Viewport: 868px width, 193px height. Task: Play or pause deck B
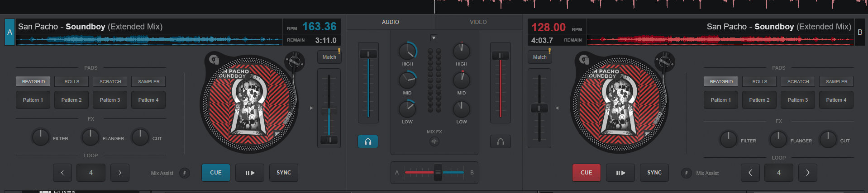pos(620,173)
